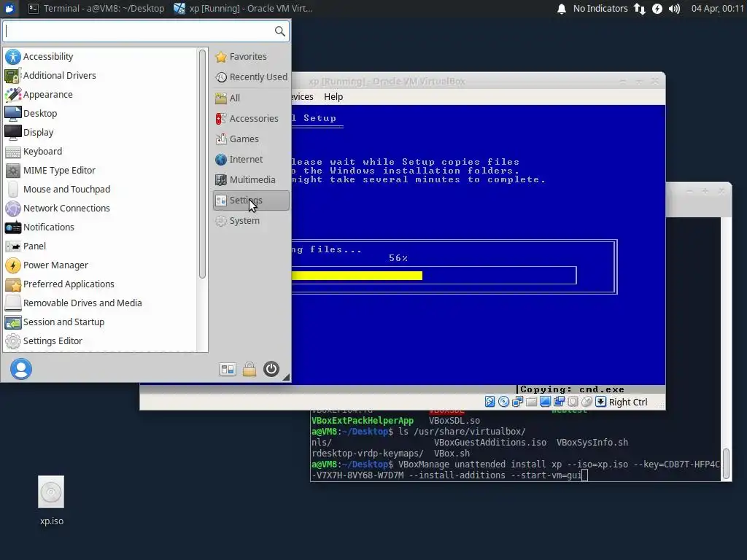This screenshot has height=560, width=747.
Task: Click the notification bell in panel
Action: [562, 9]
